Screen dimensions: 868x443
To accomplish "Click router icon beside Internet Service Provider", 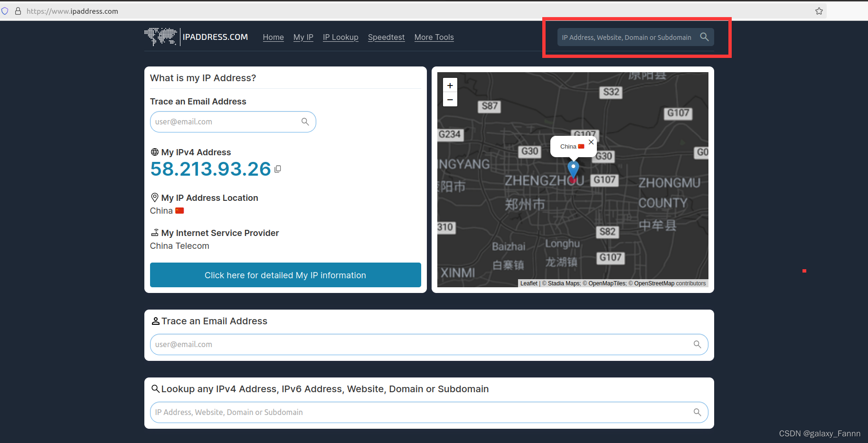I will tap(155, 233).
